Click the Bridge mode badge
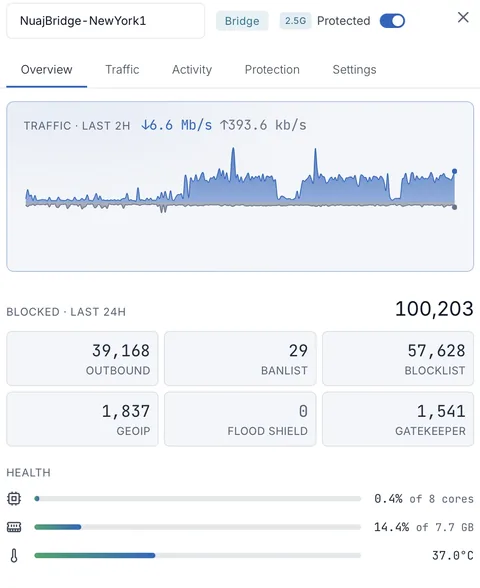Image resolution: width=480 pixels, height=588 pixels. [242, 21]
